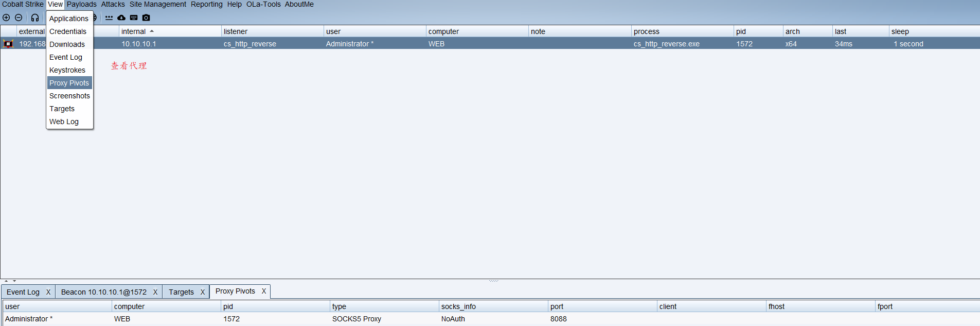Click the 34ms last check-in value
This screenshot has width=980, height=326.
(x=844, y=44)
